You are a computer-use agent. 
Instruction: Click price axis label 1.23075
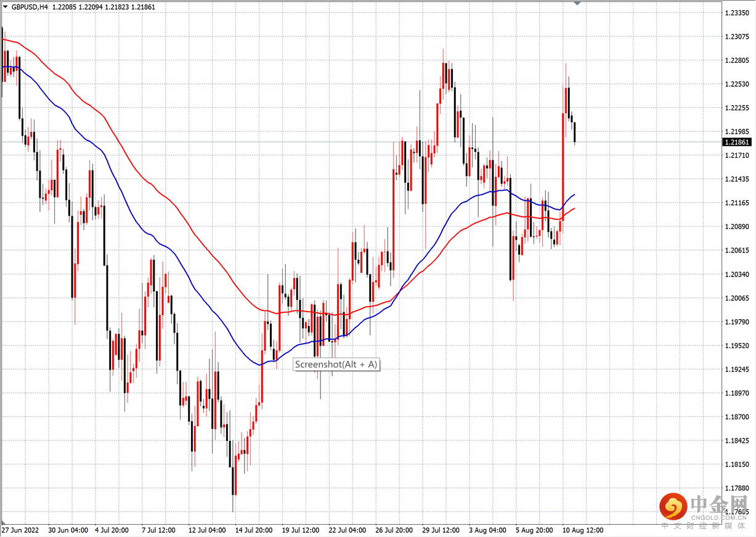click(x=737, y=36)
